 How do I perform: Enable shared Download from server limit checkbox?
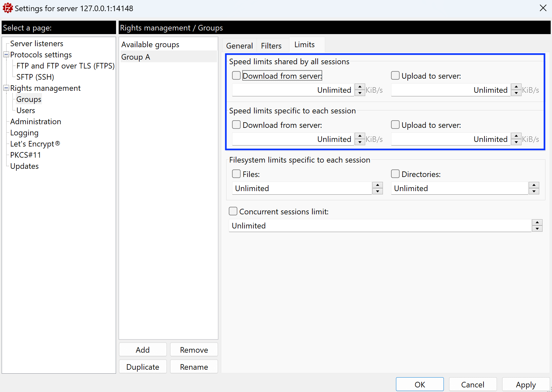236,76
